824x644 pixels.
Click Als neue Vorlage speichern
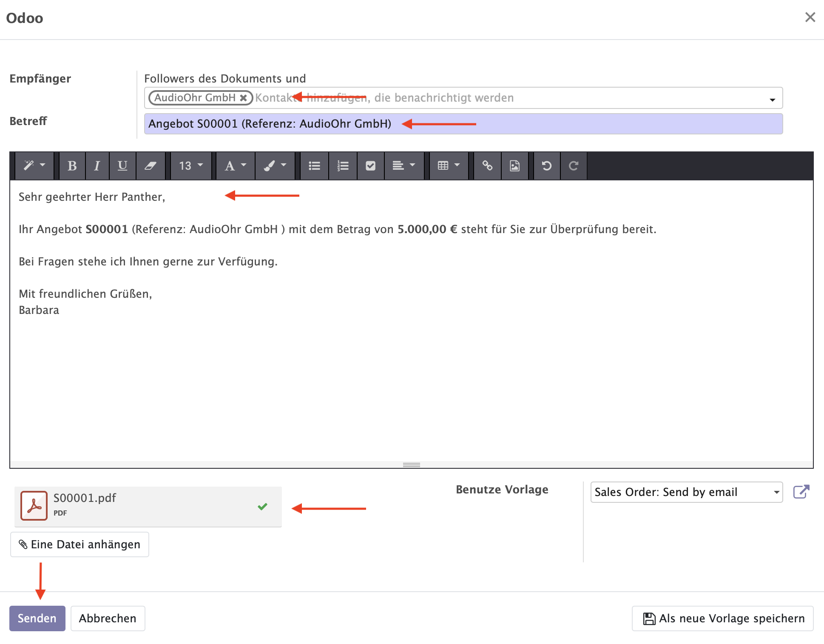723,618
